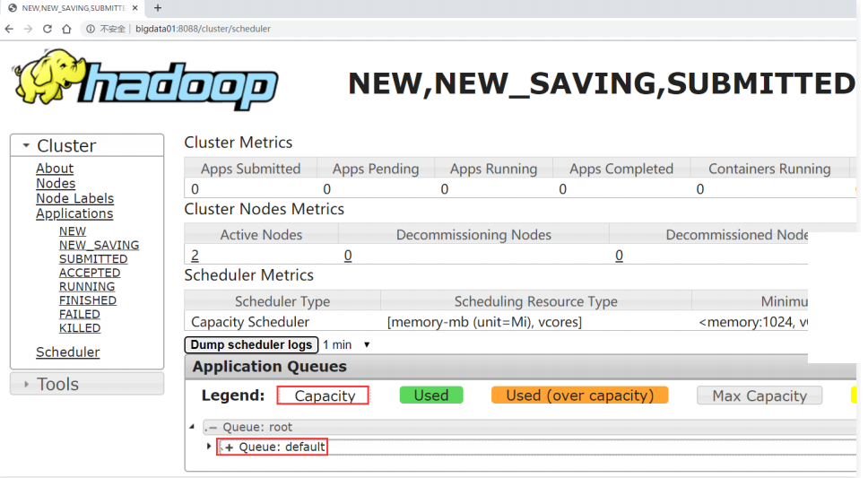
Task: Open the Node Labels link
Action: click(x=74, y=198)
